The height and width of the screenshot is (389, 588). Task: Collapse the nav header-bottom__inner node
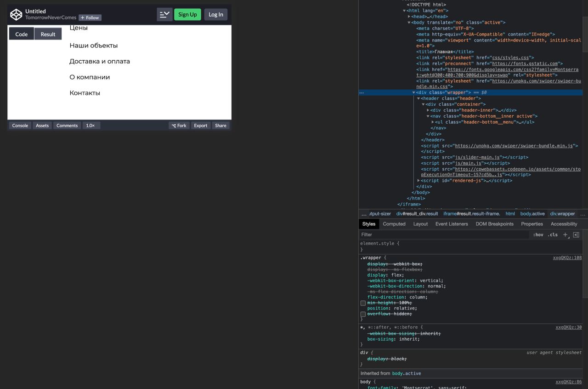(x=428, y=116)
